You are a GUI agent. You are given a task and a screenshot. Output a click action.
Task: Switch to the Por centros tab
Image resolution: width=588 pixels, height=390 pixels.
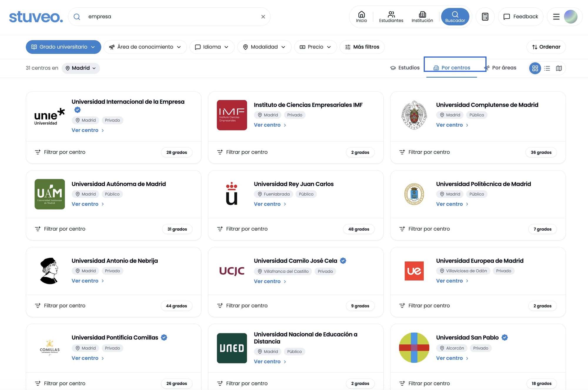pos(452,68)
